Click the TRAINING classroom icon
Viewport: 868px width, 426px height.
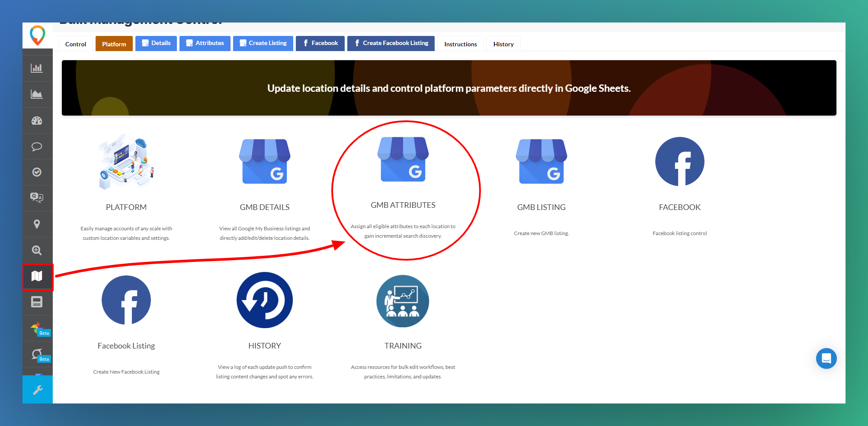(x=403, y=301)
